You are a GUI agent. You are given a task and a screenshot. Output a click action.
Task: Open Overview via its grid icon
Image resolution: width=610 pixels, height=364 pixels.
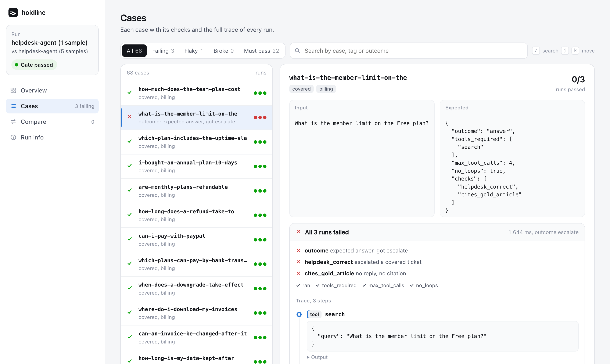[13, 91]
